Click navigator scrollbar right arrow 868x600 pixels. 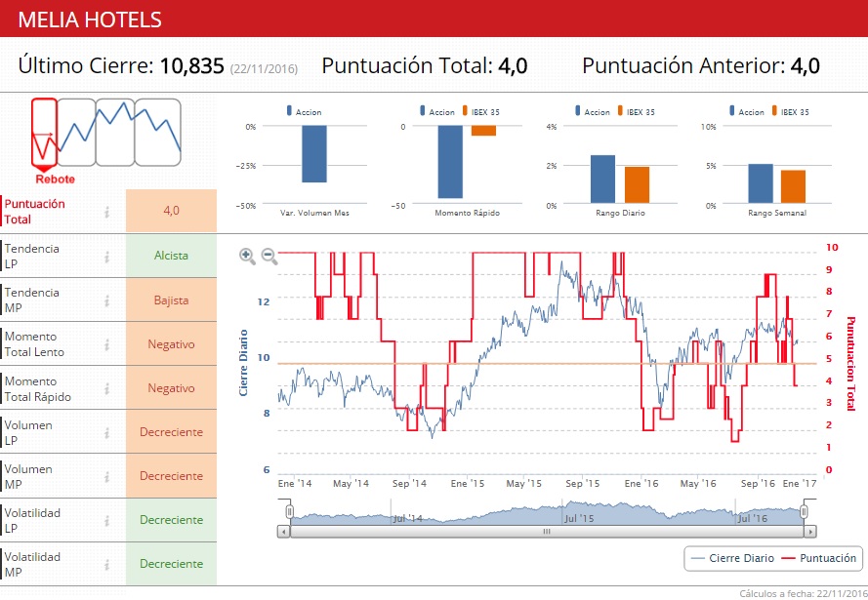pos(809,532)
